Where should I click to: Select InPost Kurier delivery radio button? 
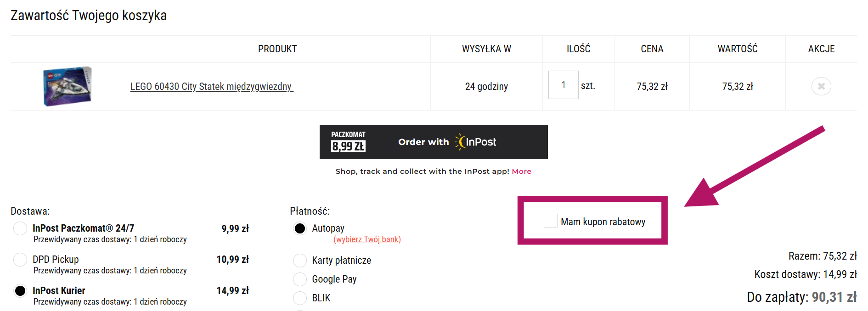click(x=20, y=291)
